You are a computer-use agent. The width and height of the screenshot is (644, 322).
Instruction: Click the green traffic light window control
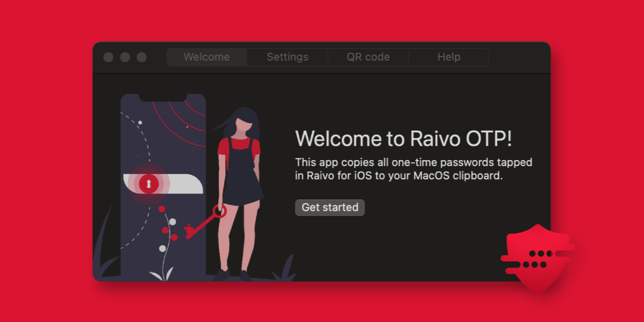pos(142,56)
